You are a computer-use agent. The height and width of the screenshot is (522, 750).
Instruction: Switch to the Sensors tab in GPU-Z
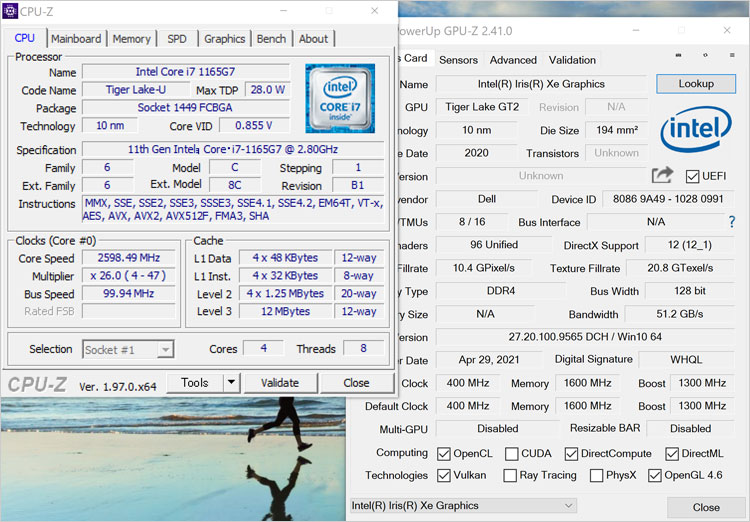[458, 60]
